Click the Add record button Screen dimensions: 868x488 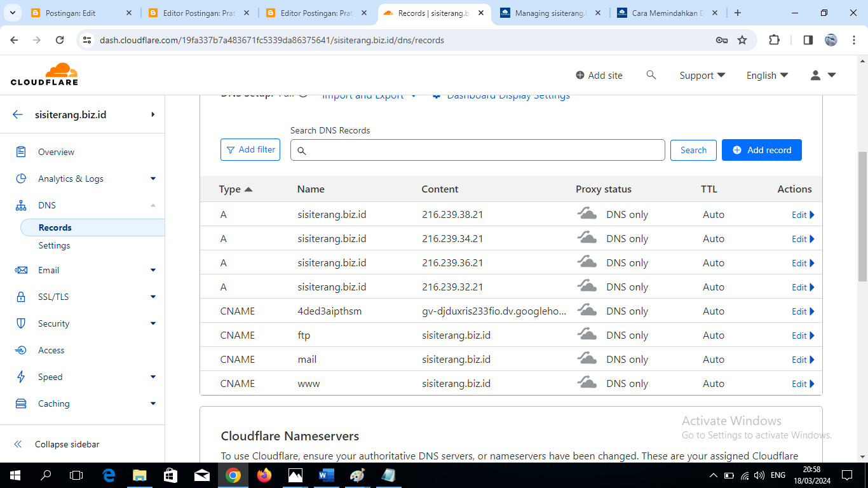pos(761,150)
